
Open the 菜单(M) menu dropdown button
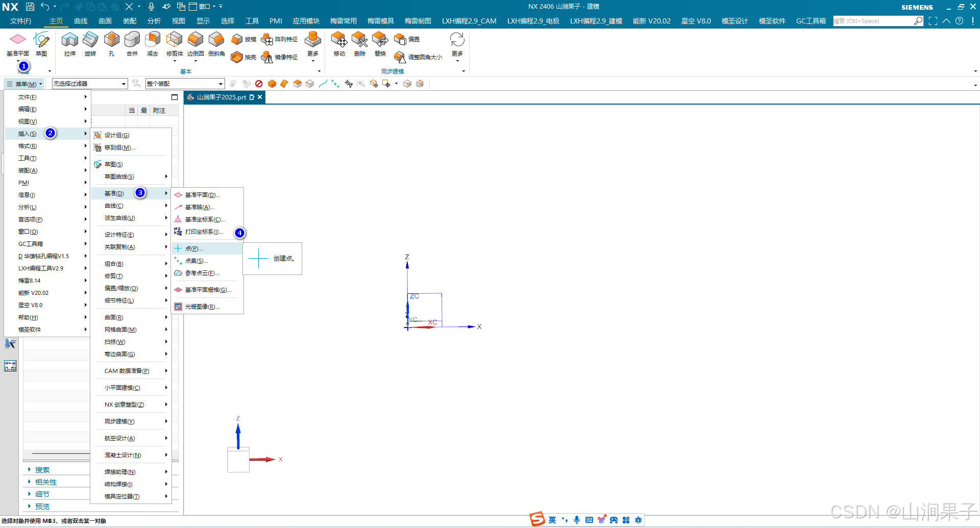tap(24, 84)
